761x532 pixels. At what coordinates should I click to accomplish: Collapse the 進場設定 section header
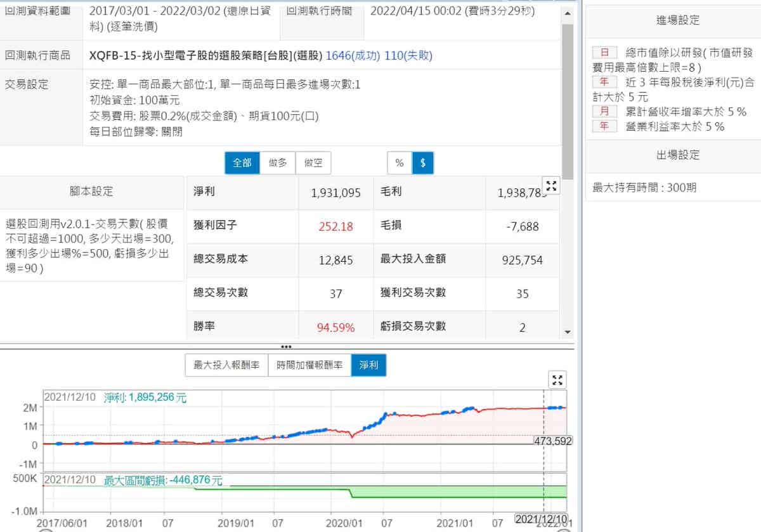(677, 20)
